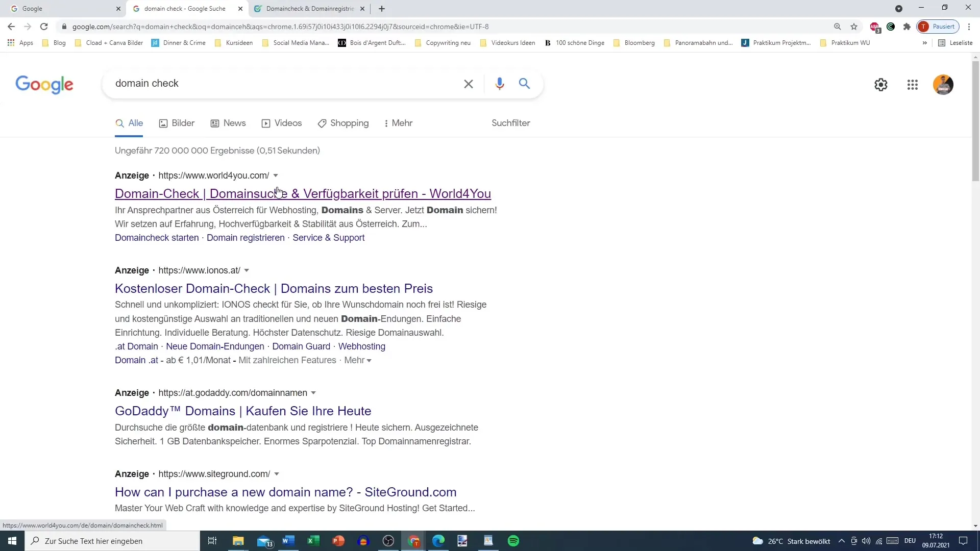Open Excel from the taskbar

click(313, 541)
